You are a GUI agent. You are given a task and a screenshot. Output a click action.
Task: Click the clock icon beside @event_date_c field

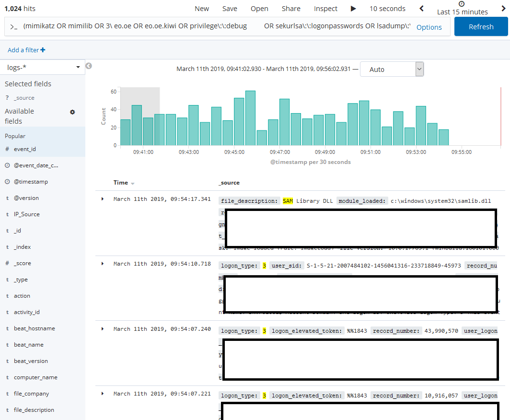coord(7,165)
